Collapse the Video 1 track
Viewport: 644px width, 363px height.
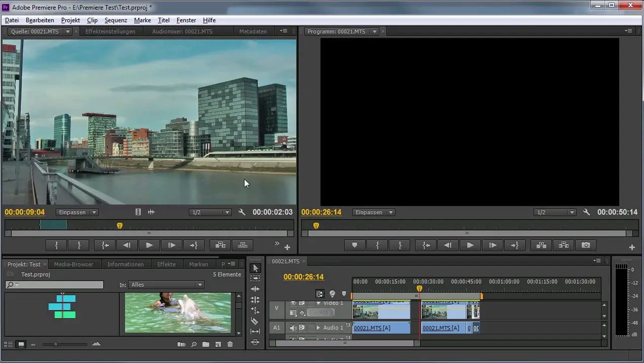tap(318, 303)
